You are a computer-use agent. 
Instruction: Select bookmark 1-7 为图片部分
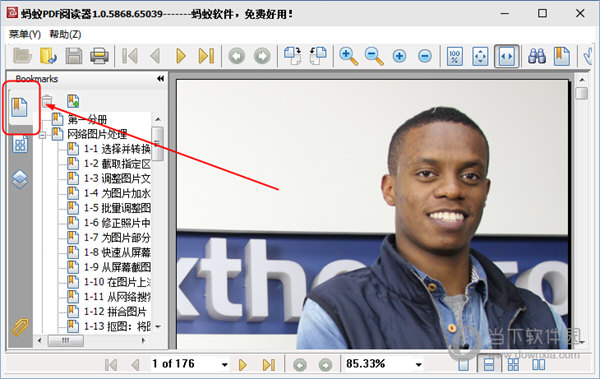click(117, 237)
